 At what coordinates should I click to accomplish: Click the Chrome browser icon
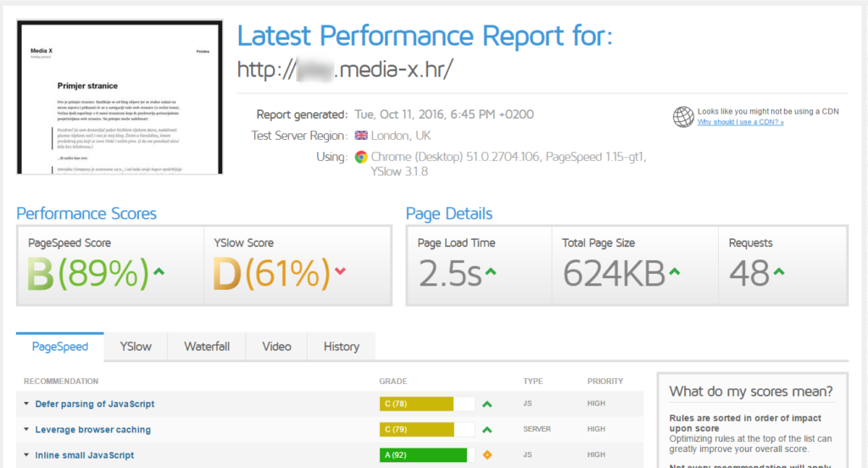click(361, 157)
